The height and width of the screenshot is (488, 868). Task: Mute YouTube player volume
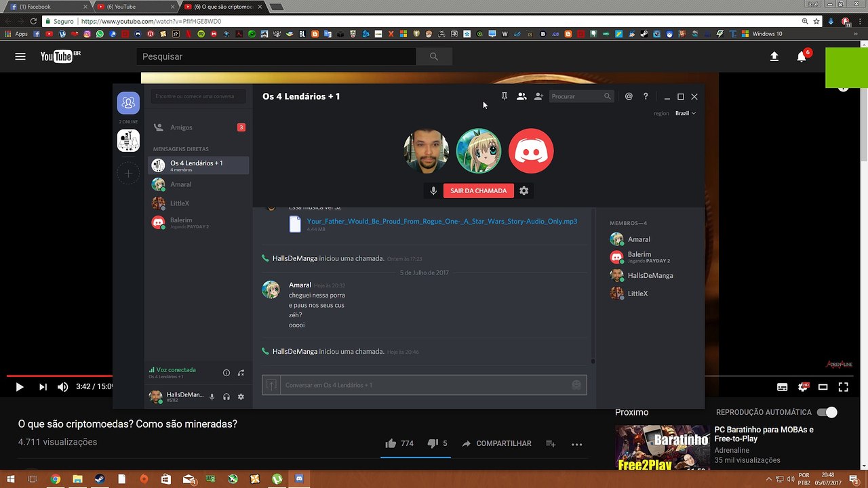pyautogui.click(x=62, y=387)
